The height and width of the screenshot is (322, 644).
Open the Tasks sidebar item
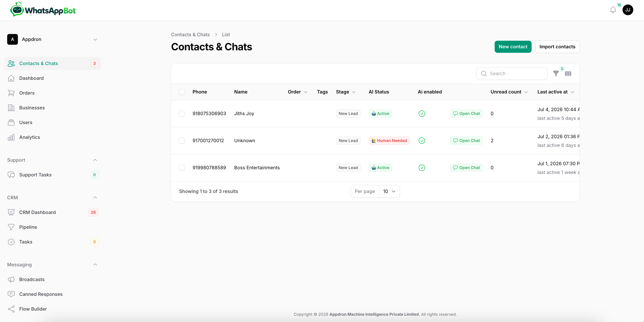[x=53, y=242]
